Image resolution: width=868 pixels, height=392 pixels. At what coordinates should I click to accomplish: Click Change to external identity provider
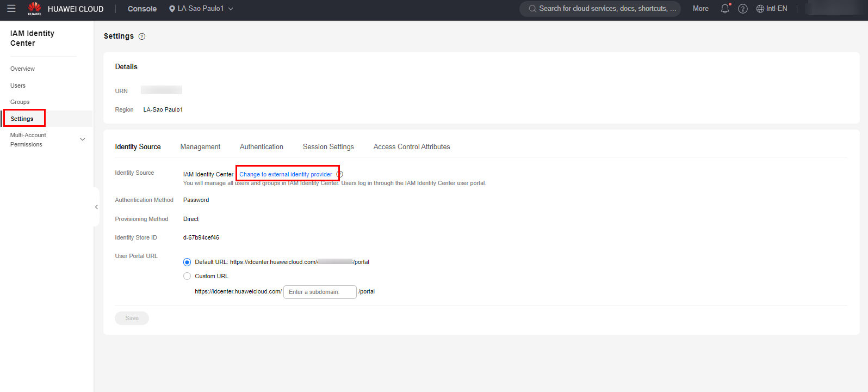(286, 174)
